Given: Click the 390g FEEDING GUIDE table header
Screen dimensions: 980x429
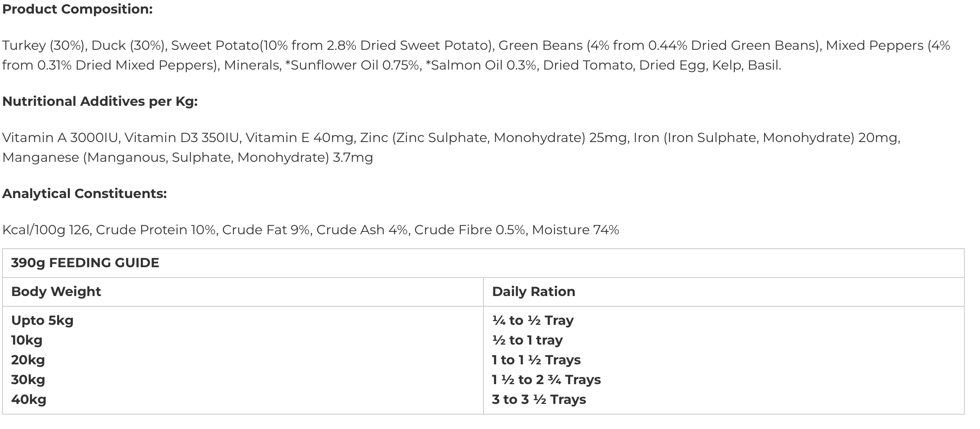Looking at the screenshot, I should point(85,263).
